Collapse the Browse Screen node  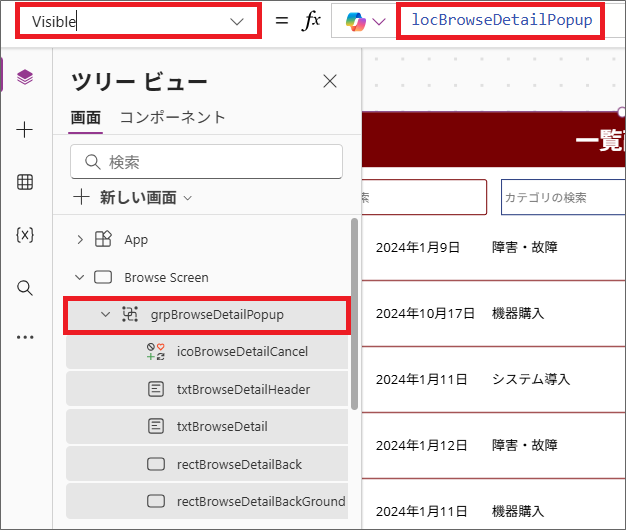tap(81, 277)
